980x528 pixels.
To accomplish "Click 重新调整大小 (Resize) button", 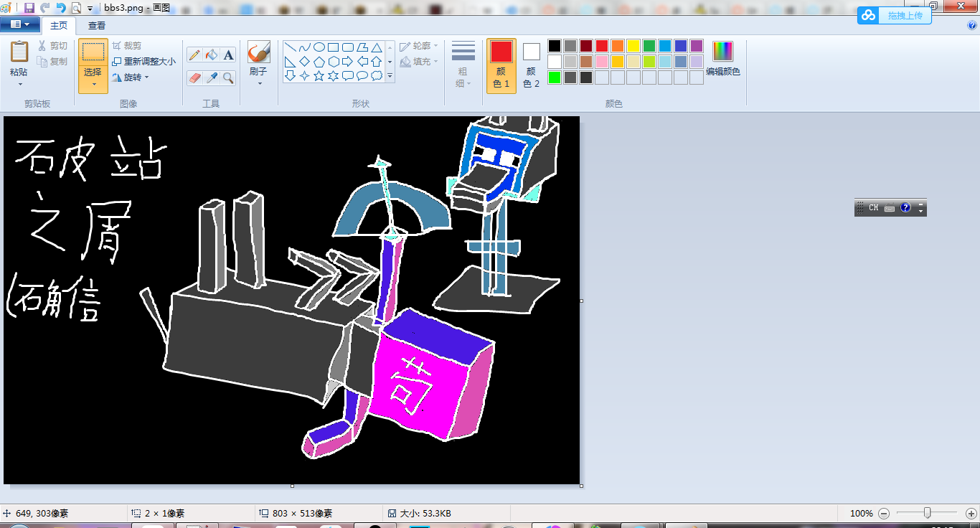I will (143, 62).
